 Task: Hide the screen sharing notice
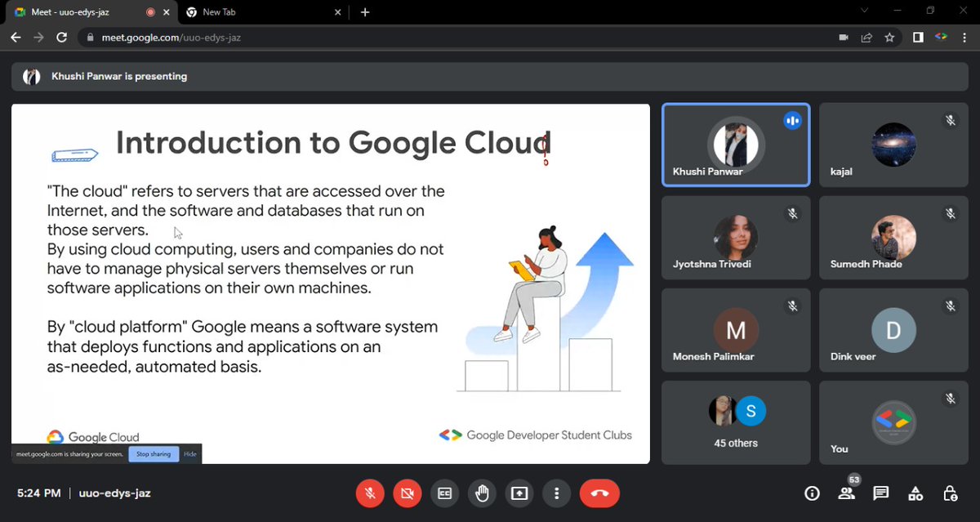tap(189, 454)
